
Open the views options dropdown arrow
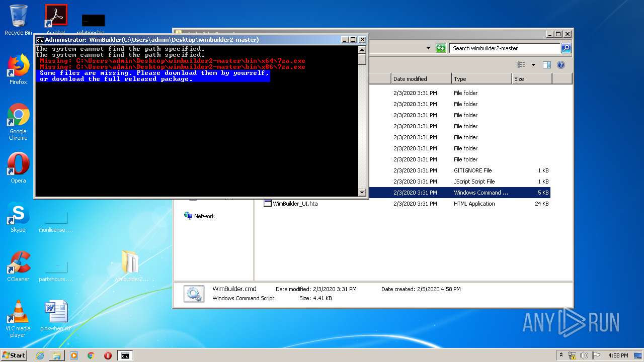(x=533, y=65)
